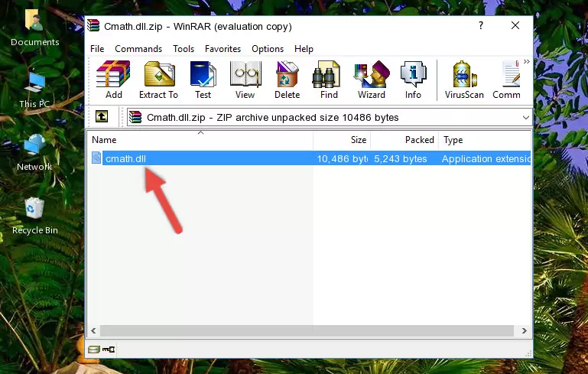
Task: Open the Help menu
Action: point(304,49)
